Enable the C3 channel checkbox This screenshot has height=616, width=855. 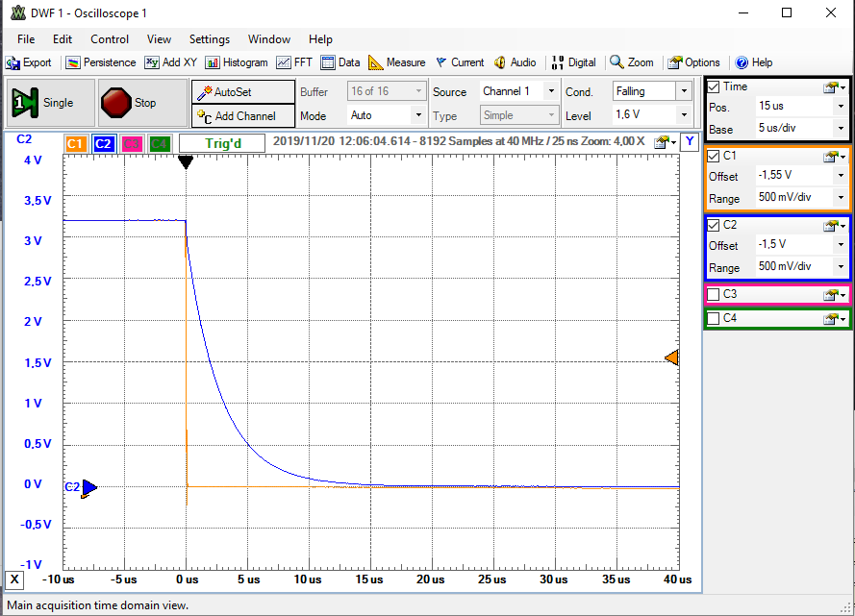[714, 294]
